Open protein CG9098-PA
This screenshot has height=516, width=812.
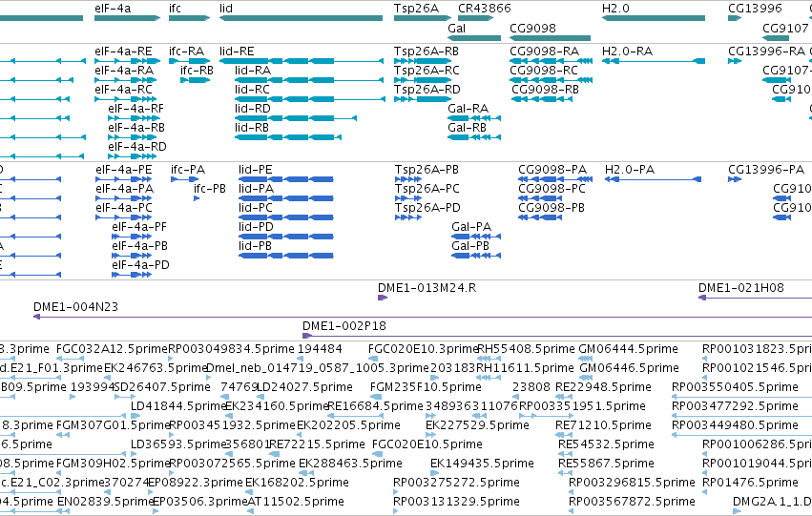point(552,170)
